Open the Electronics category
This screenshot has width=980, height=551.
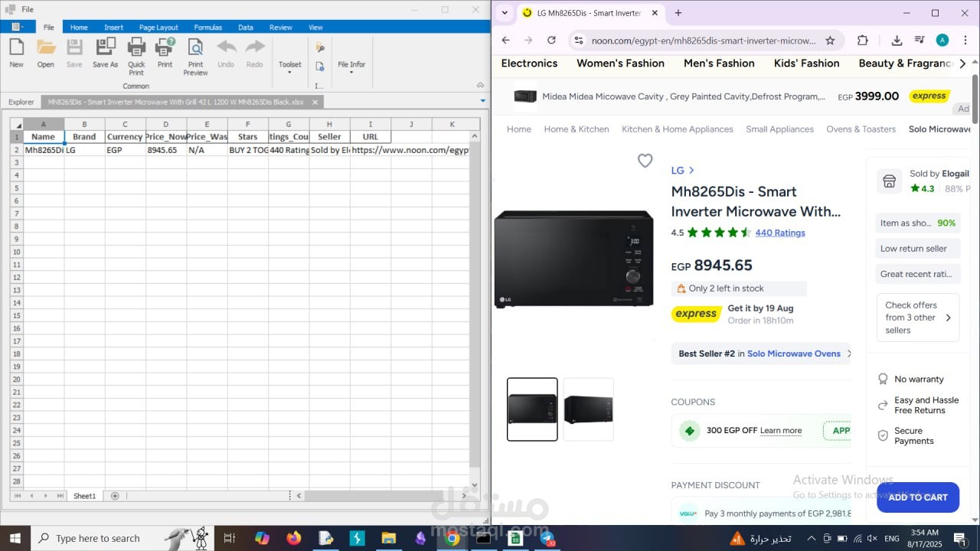(529, 64)
